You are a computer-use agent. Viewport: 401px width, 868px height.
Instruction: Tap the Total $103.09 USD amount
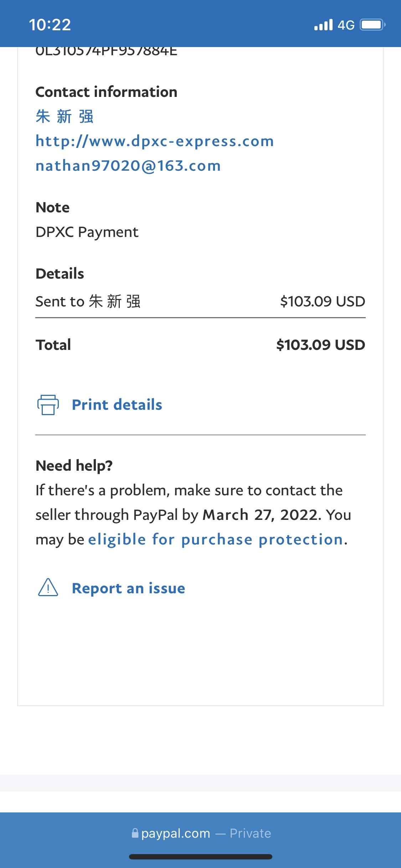click(320, 345)
